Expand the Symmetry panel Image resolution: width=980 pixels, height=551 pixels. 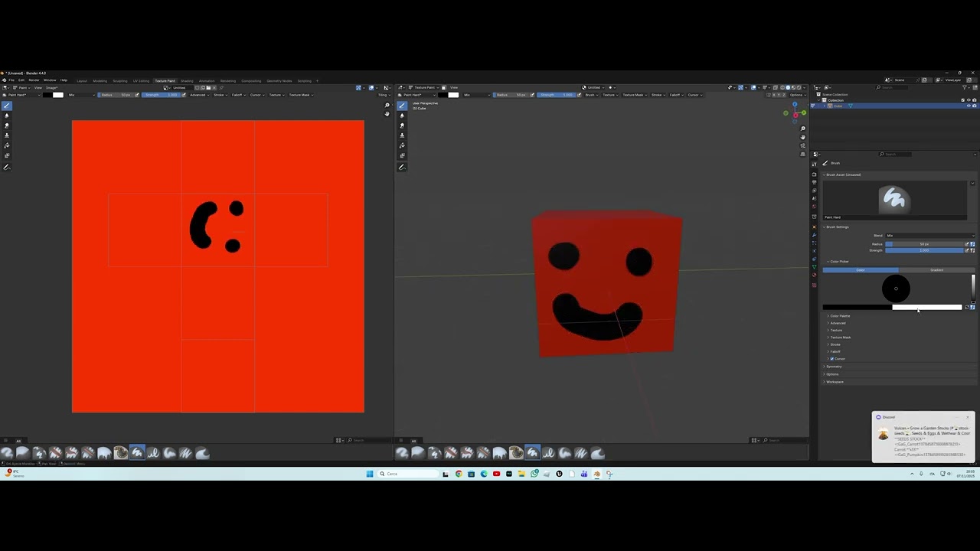pyautogui.click(x=834, y=367)
